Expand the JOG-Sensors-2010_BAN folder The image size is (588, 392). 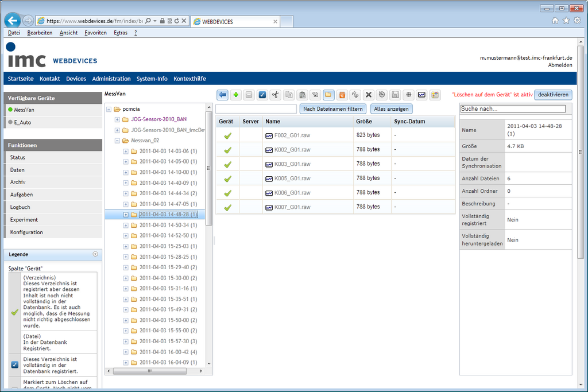[117, 119]
